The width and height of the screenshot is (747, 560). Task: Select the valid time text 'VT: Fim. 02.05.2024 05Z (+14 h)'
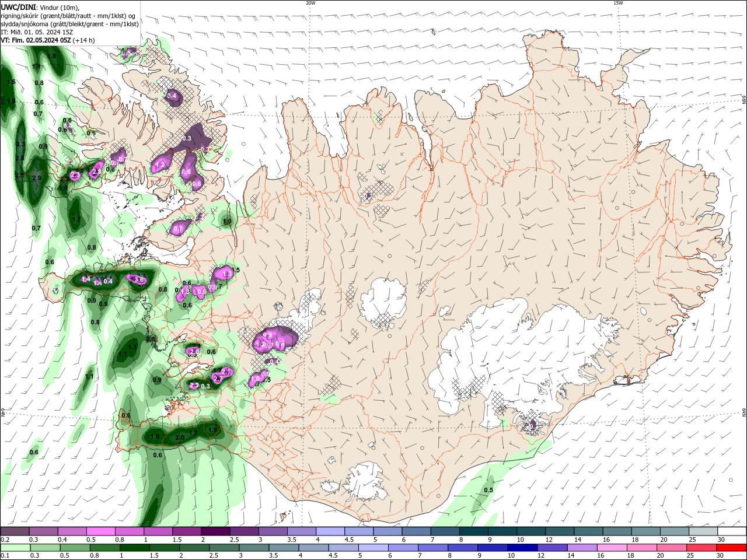(x=48, y=40)
